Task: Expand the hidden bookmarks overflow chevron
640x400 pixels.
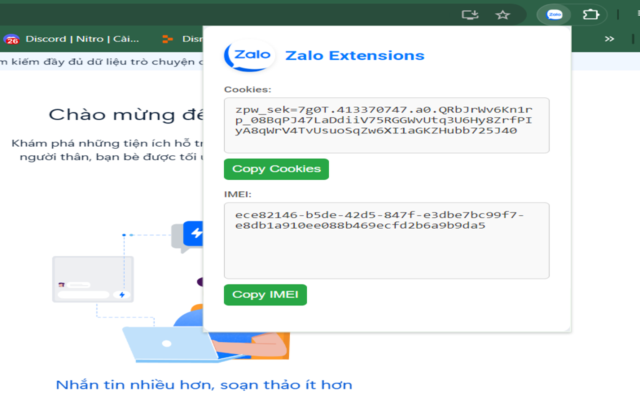Action: coord(609,39)
